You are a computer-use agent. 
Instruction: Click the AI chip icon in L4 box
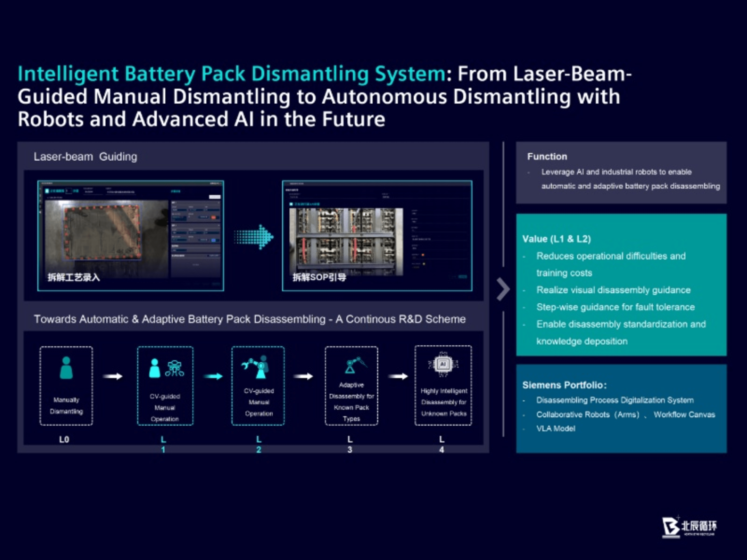(x=443, y=364)
